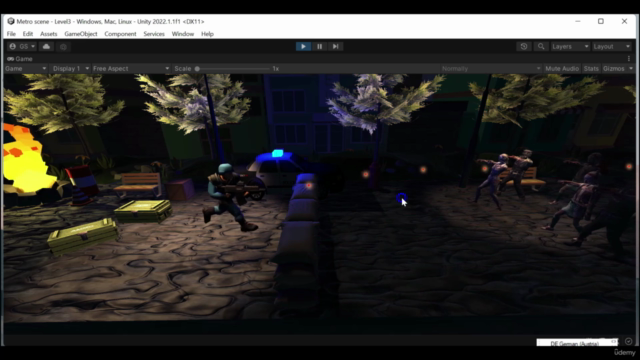This screenshot has height=360, width=640.
Task: Open the File menu
Action: point(11,34)
